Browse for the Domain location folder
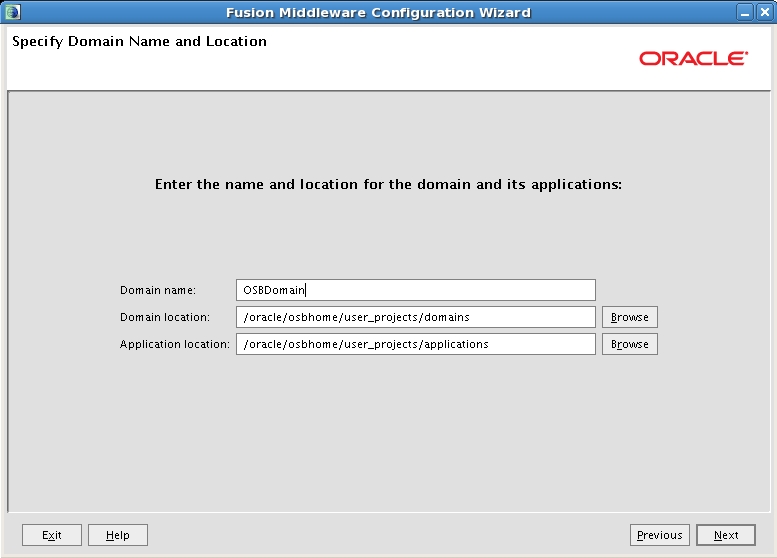The width and height of the screenshot is (777, 558). click(x=630, y=317)
